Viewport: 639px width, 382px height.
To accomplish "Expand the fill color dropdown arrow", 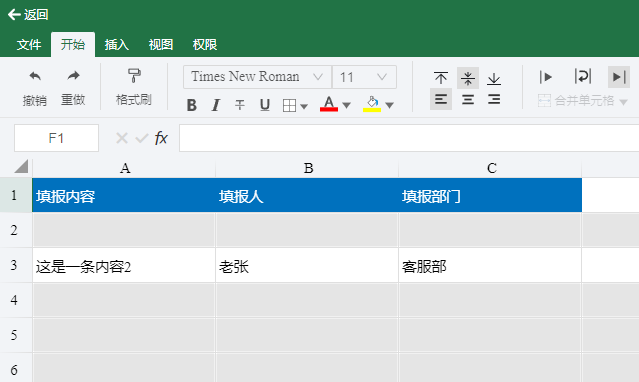I will [390, 106].
